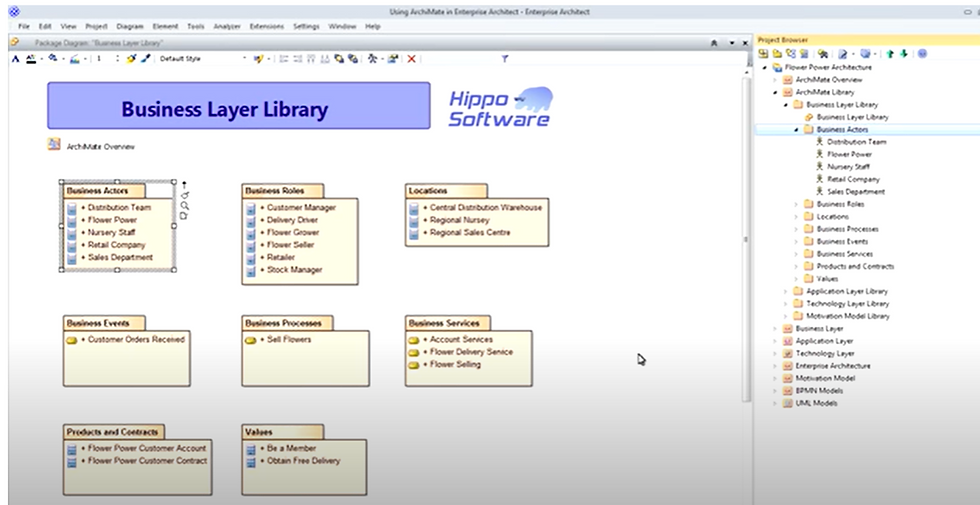Click the line color pencil icon
980x505 pixels.
click(x=74, y=59)
